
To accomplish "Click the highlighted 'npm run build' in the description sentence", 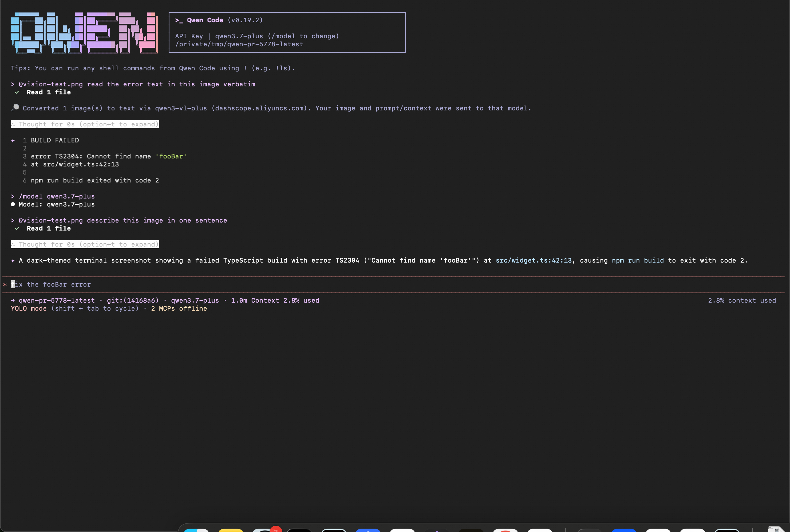I will point(638,261).
